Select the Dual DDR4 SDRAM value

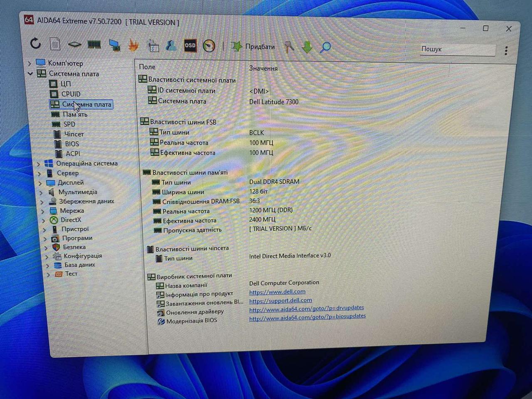click(x=274, y=182)
